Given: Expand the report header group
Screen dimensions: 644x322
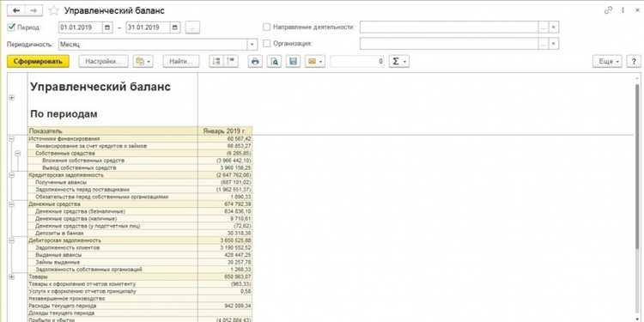Looking at the screenshot, I should 11,98.
